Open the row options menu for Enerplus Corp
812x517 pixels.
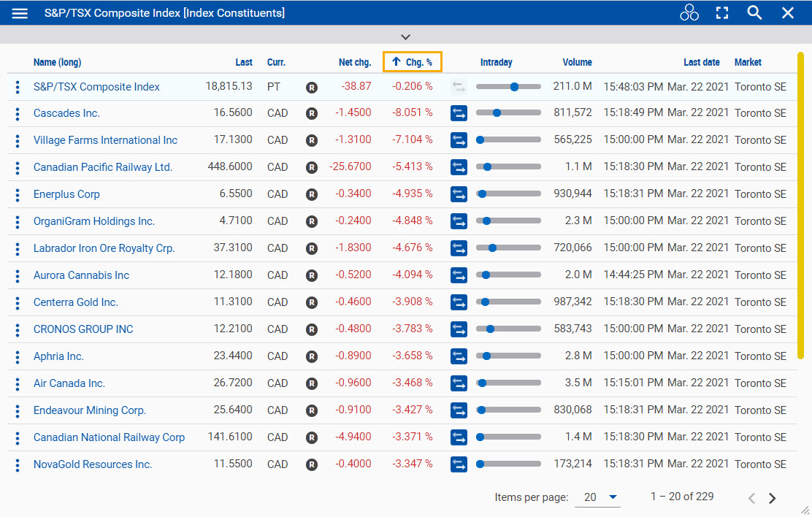pyautogui.click(x=17, y=194)
